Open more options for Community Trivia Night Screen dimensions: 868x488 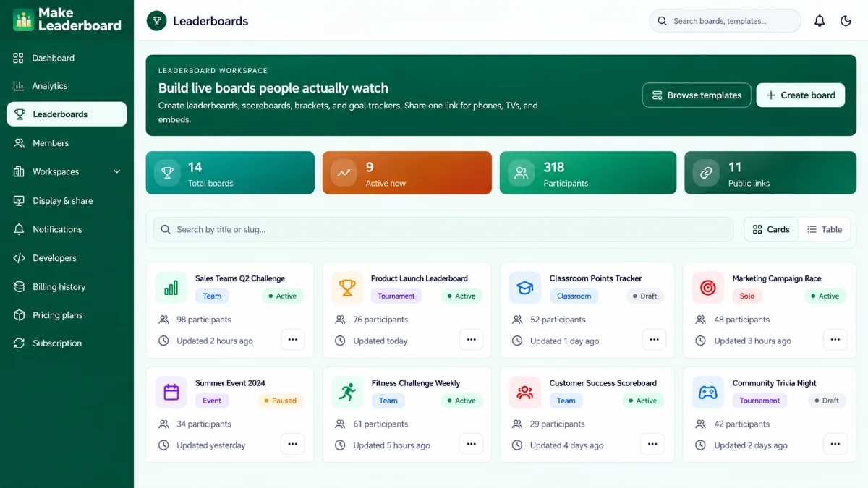tap(835, 444)
